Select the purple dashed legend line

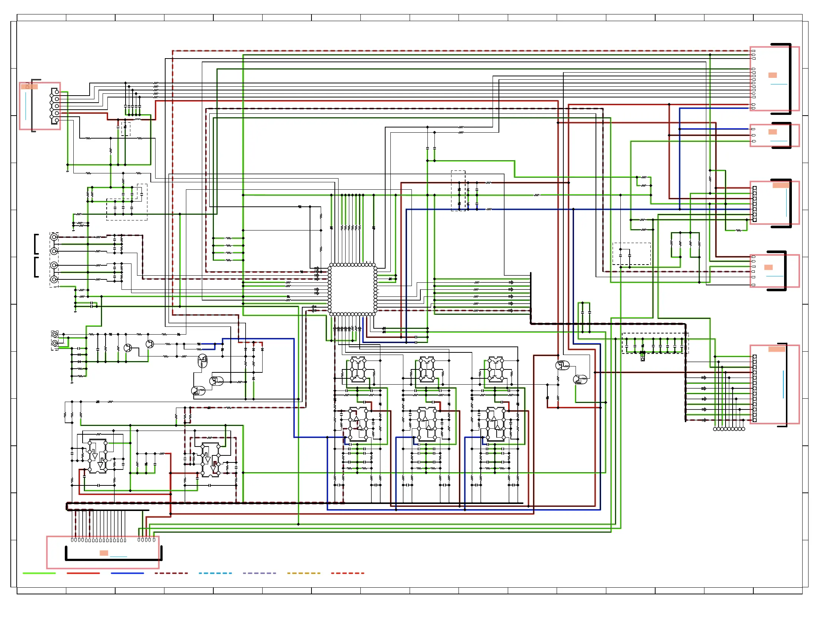click(x=259, y=573)
